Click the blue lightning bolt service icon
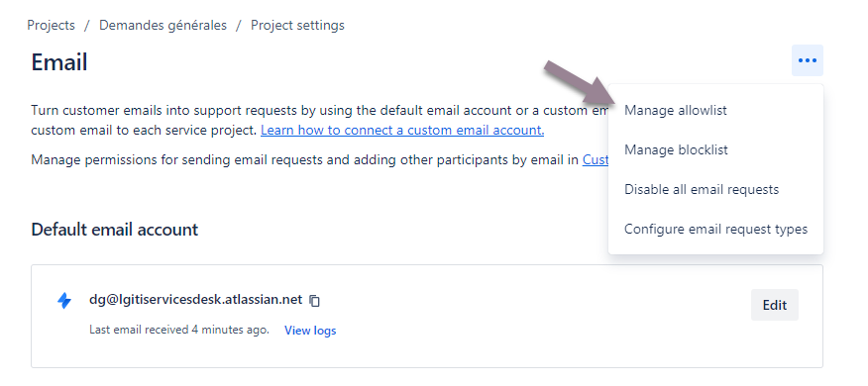 [x=64, y=301]
